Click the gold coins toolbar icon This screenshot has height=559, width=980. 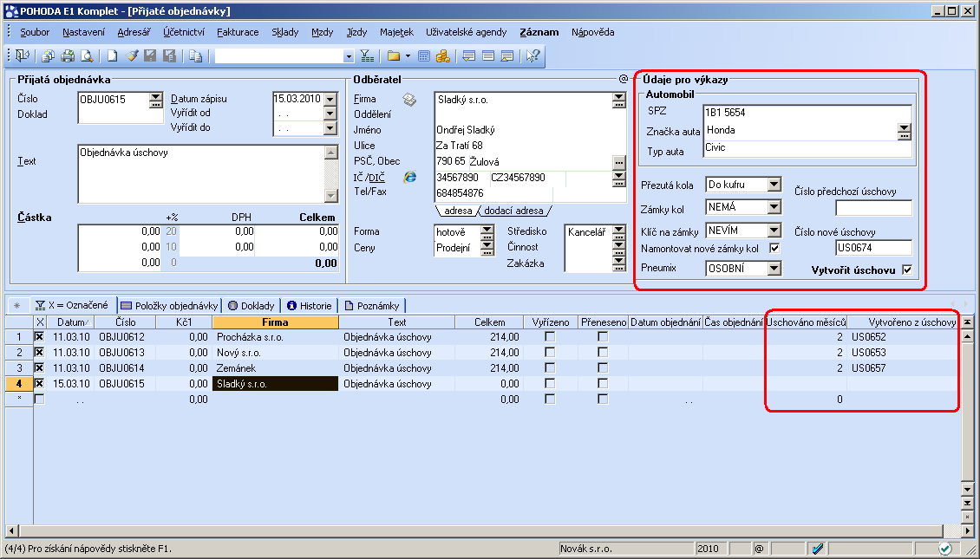[x=442, y=56]
